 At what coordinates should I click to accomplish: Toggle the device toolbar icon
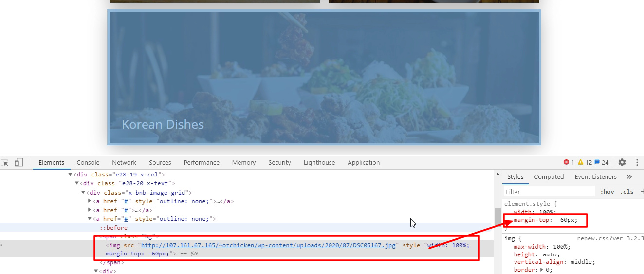(19, 162)
